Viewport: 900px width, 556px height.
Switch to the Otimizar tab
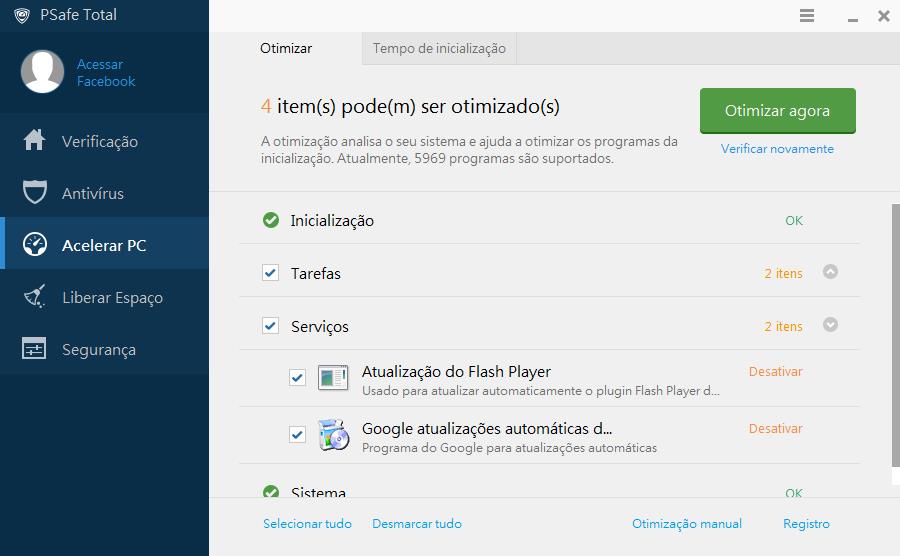286,48
